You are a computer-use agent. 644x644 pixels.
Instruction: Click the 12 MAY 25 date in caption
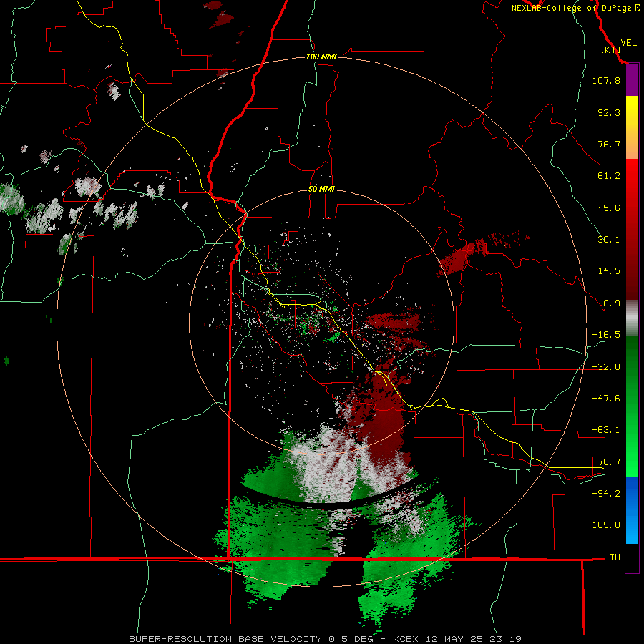point(454,639)
